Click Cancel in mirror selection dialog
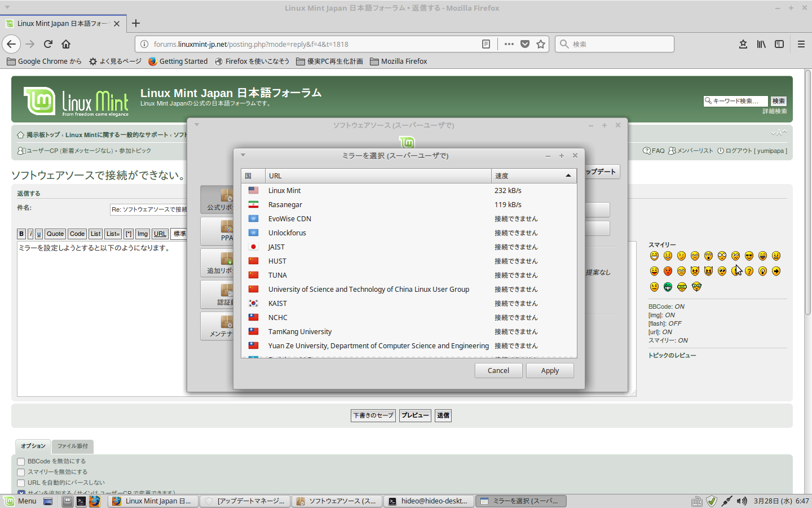The image size is (812, 508). point(498,370)
